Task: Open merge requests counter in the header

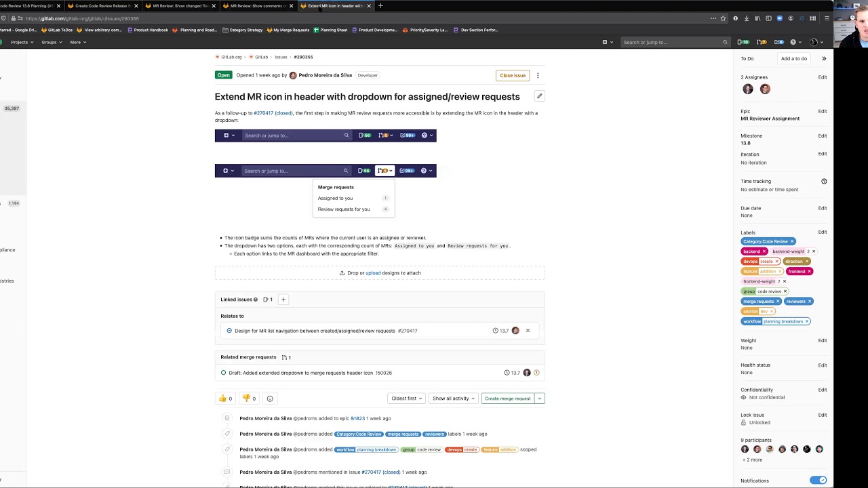Action: 762,42
